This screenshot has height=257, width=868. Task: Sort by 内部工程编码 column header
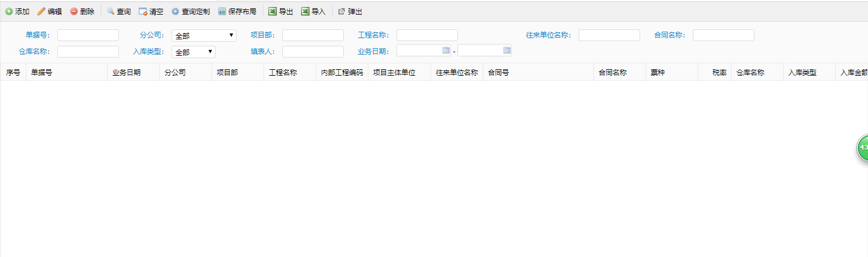(x=341, y=73)
